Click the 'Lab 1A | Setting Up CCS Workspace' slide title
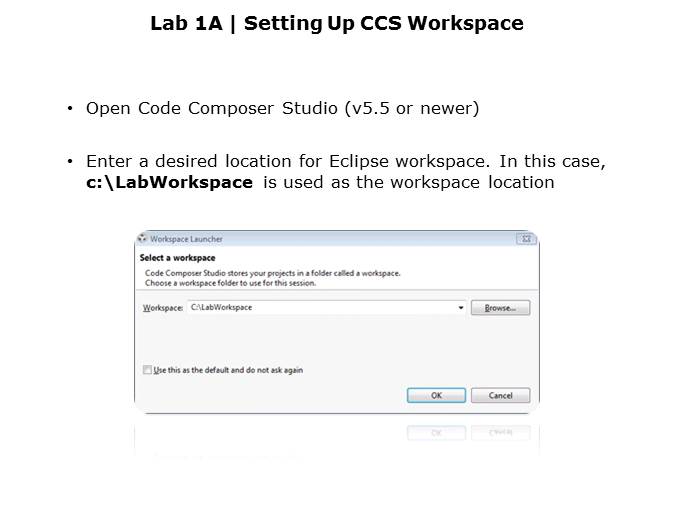The width and height of the screenshot is (674, 506). click(x=337, y=23)
